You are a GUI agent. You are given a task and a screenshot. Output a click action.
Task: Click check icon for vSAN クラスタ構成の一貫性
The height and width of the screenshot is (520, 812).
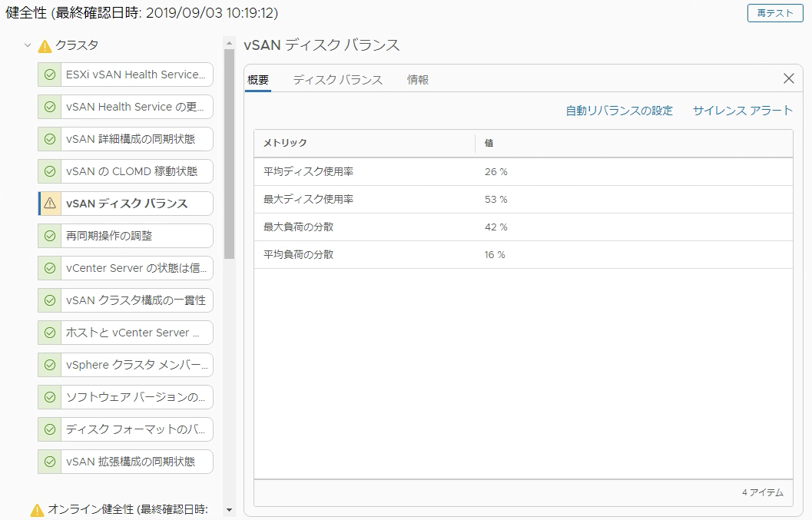pyautogui.click(x=50, y=300)
